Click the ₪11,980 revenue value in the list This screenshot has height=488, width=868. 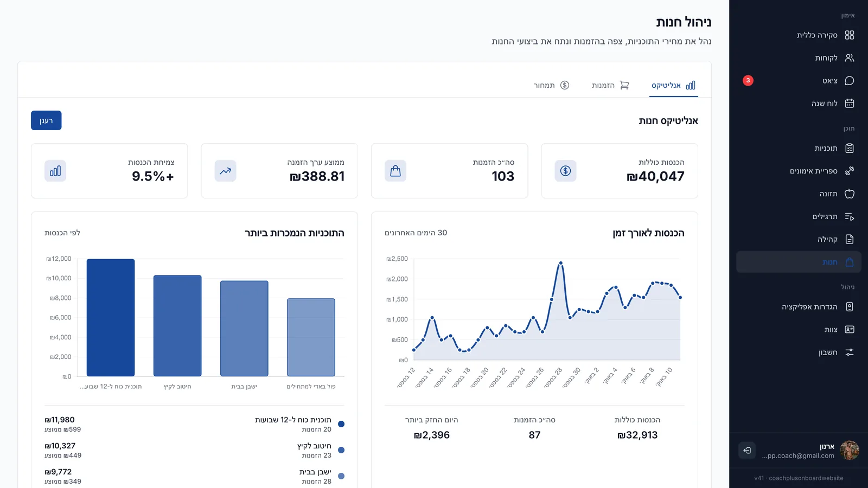pos(60,420)
